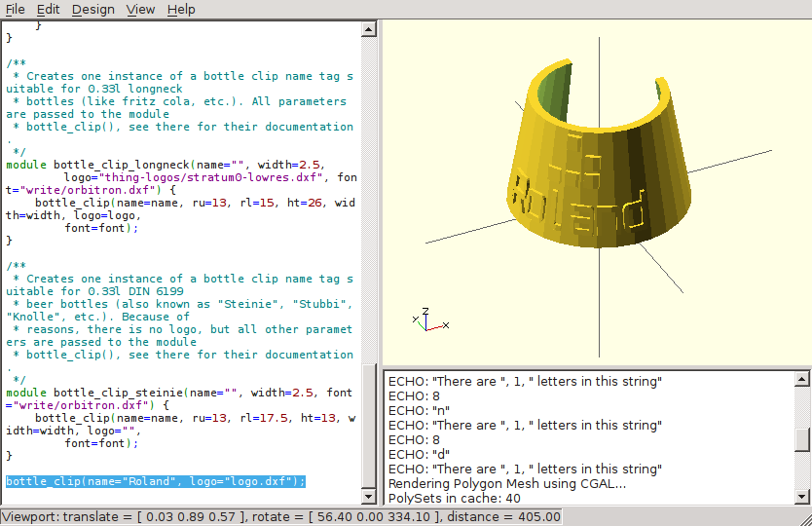Image resolution: width=812 pixels, height=526 pixels.
Task: Open the Edit menu
Action: (49, 10)
